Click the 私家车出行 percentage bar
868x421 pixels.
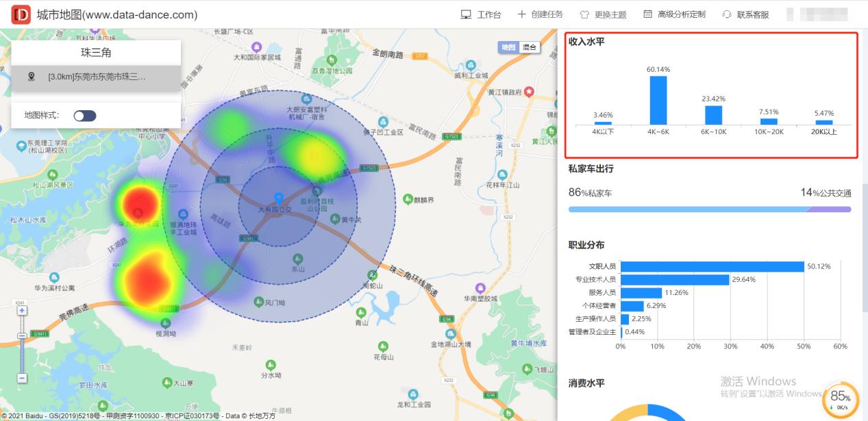tap(710, 207)
